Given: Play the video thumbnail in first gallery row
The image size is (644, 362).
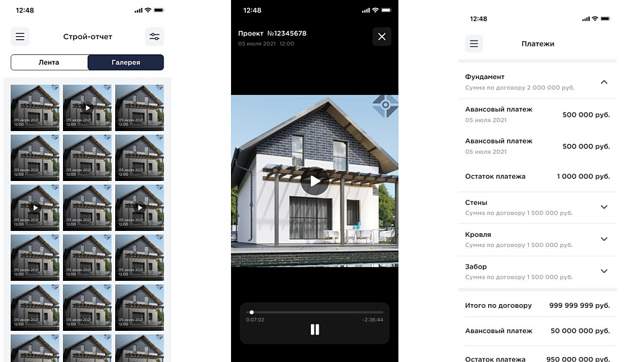Looking at the screenshot, I should pos(87,108).
